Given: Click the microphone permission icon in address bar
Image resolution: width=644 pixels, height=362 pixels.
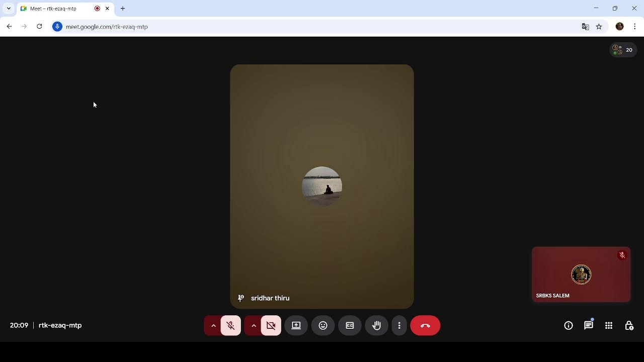Looking at the screenshot, I should click(x=57, y=27).
